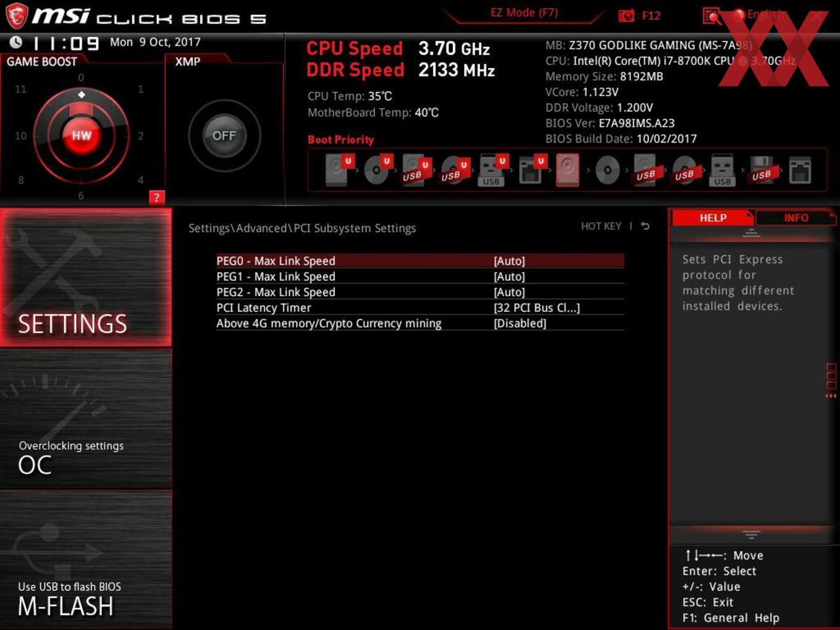Screen dimensions: 840x630
Task: Click the ESC: Exit hint
Action: click(x=708, y=602)
